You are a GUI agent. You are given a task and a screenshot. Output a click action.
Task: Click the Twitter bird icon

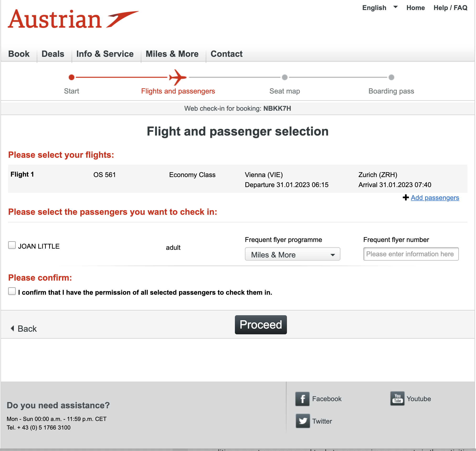303,421
